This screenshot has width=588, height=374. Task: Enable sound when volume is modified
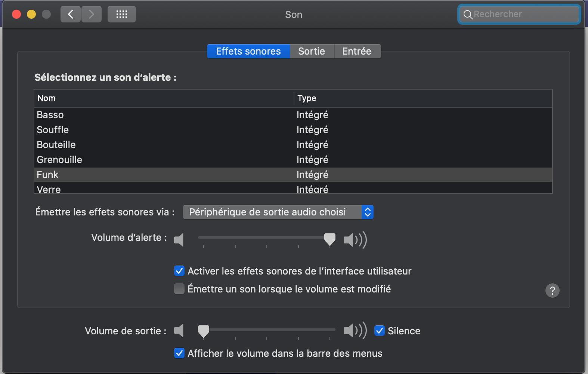179,289
